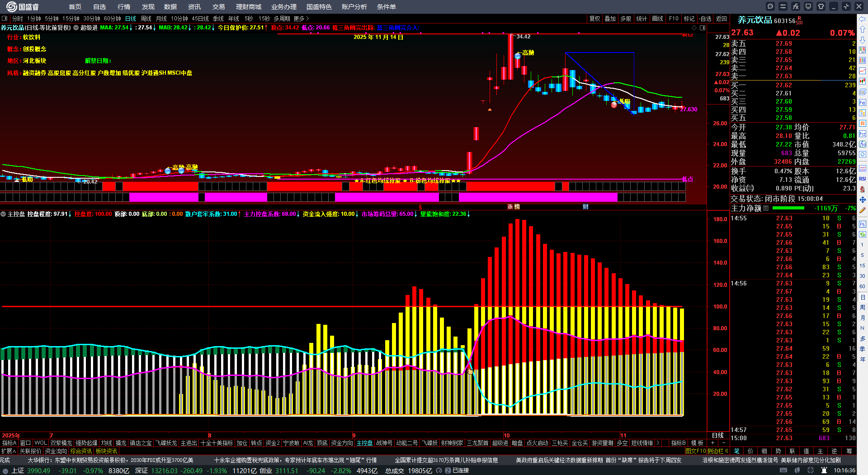Viewport: 868px width, 475px height.
Task: Open the 模板 template selector
Action: pyautogui.click(x=697, y=443)
